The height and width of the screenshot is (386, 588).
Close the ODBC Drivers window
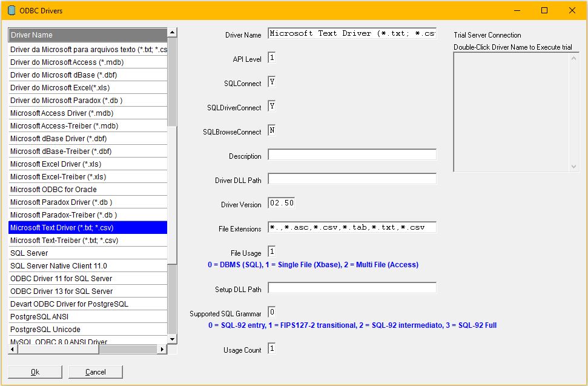pos(572,10)
